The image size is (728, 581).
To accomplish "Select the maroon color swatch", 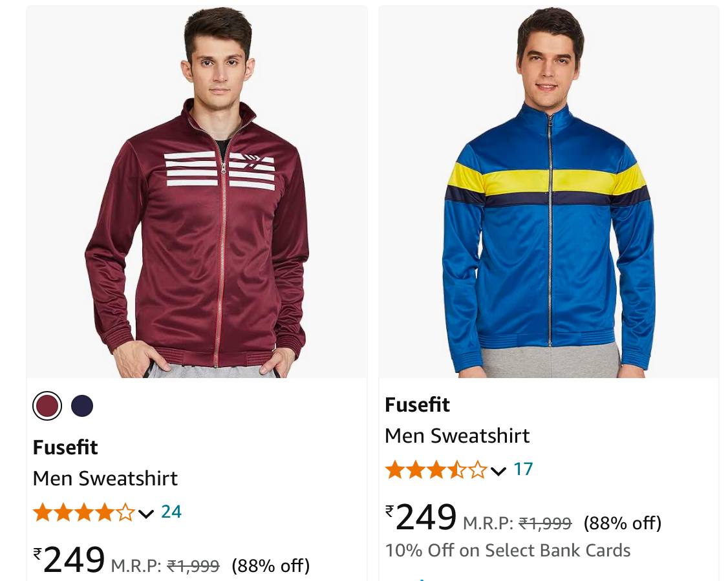I will click(x=47, y=407).
